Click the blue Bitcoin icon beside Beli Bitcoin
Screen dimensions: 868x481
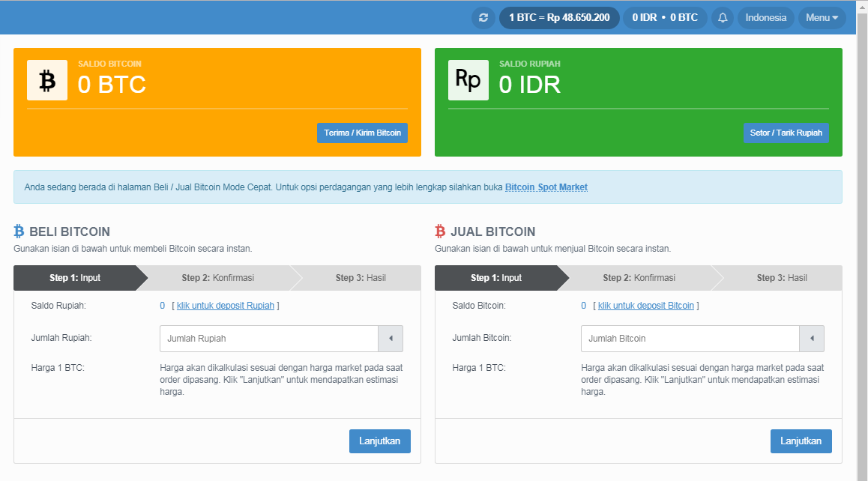19,232
